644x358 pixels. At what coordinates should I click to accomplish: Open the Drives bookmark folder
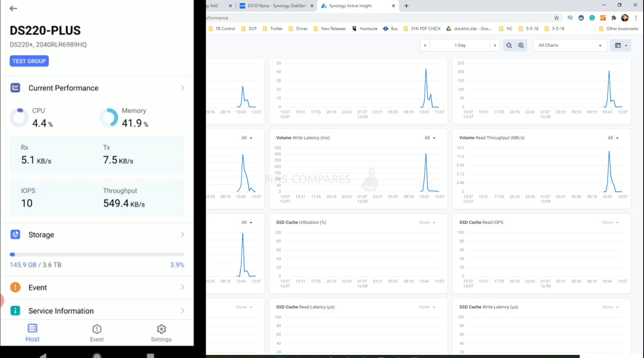[x=298, y=28]
